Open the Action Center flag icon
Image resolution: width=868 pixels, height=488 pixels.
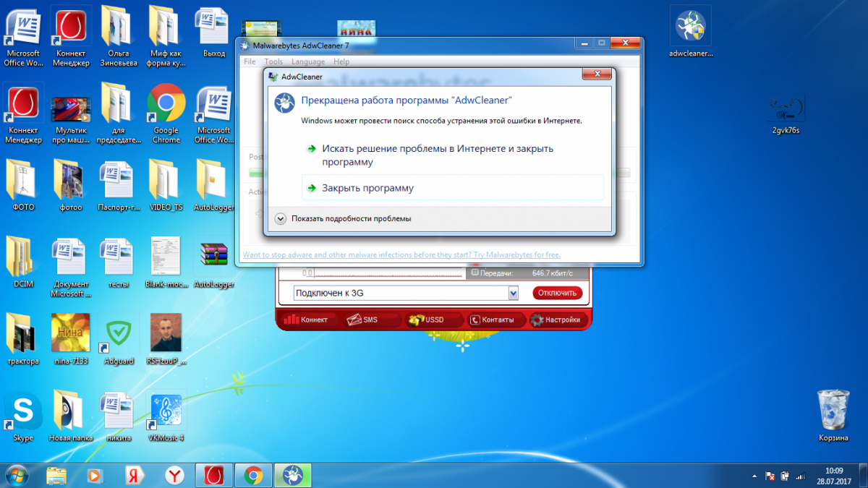(x=770, y=476)
